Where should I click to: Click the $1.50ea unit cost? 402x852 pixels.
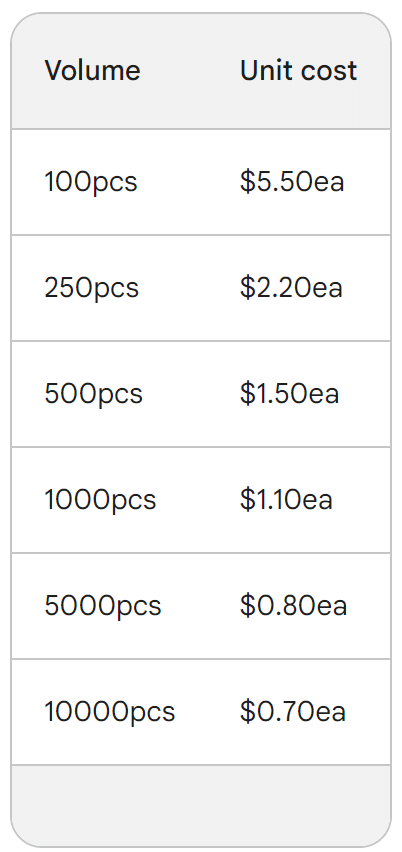(x=290, y=394)
